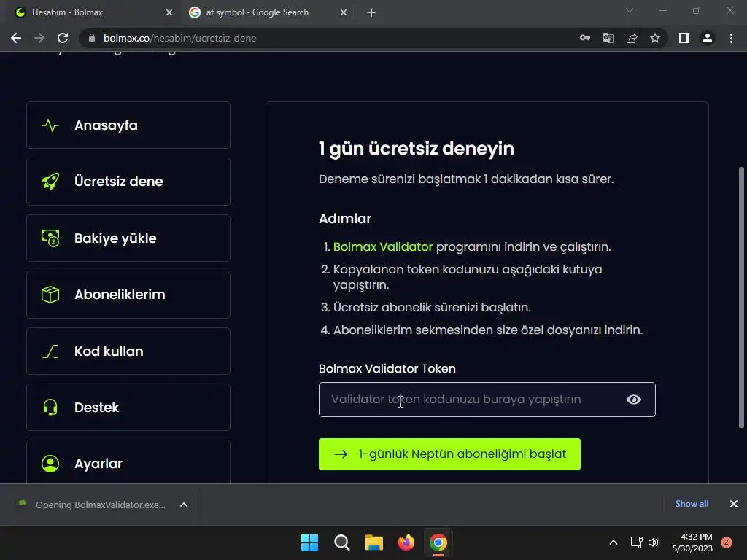Open tab search chevron in title bar
This screenshot has height=560, width=747.
coord(630,10)
